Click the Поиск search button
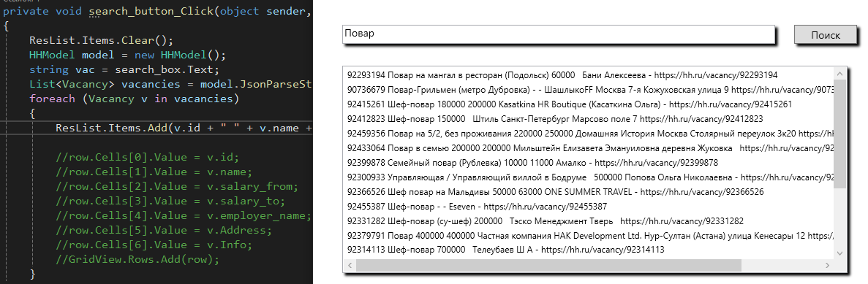This screenshot has width=868, height=284. pos(826,35)
